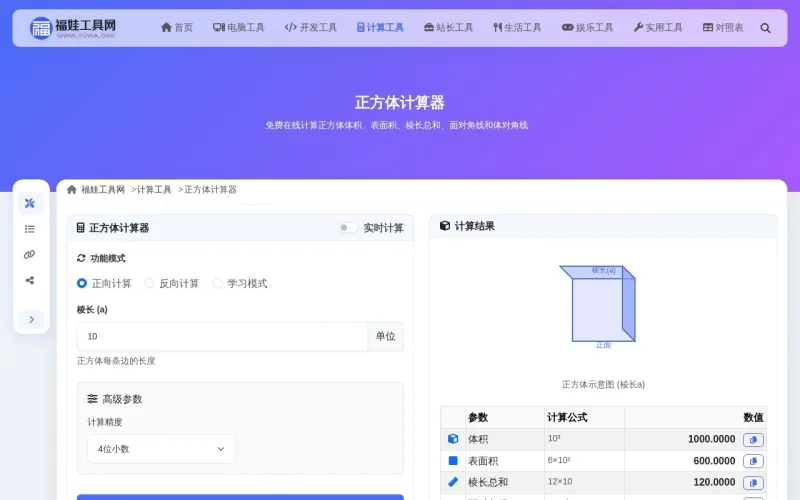Open the 对照表 menu
Viewport: 800px width, 500px height.
pyautogui.click(x=723, y=28)
